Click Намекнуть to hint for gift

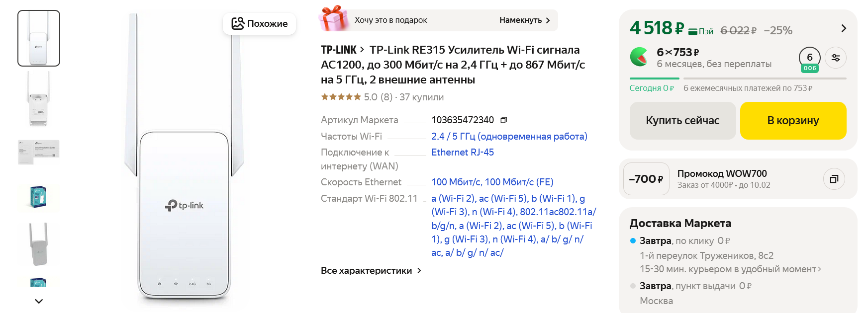pyautogui.click(x=524, y=20)
